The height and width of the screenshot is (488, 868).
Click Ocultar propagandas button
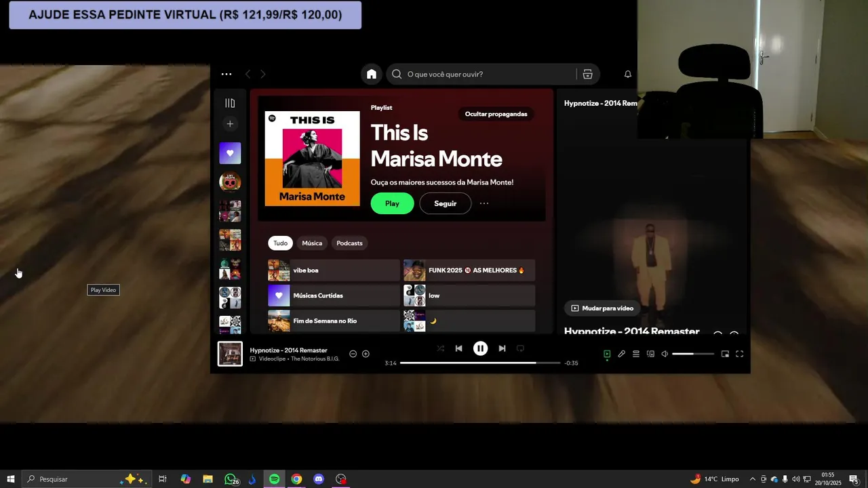click(x=496, y=114)
